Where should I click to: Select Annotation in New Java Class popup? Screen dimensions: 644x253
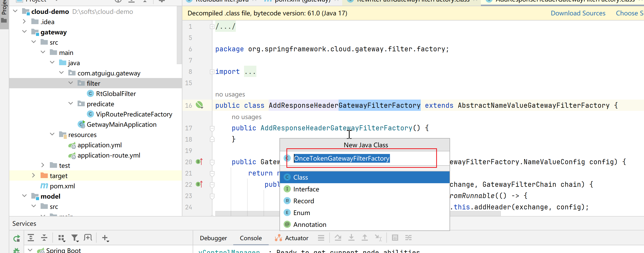pos(365,225)
